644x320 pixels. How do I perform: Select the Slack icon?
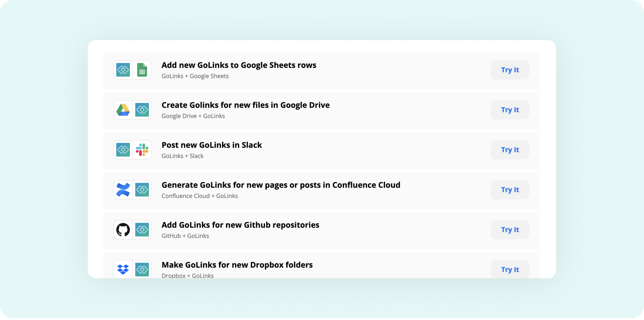pos(142,150)
